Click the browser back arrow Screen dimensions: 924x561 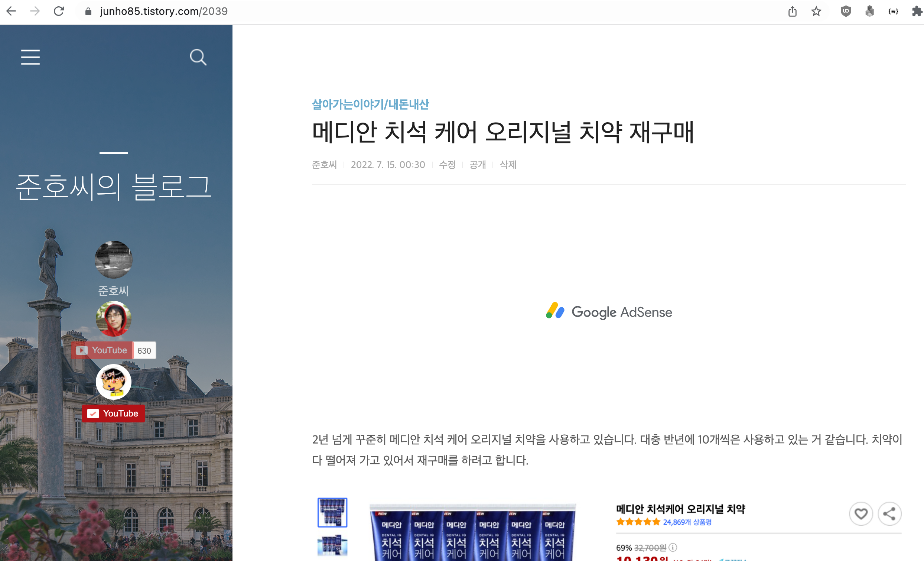click(12, 11)
